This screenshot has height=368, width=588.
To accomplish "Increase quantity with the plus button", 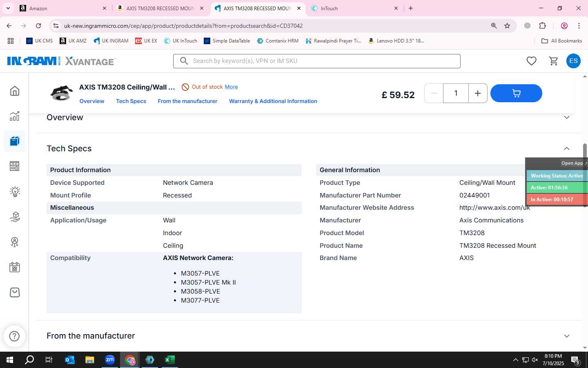I will point(478,93).
